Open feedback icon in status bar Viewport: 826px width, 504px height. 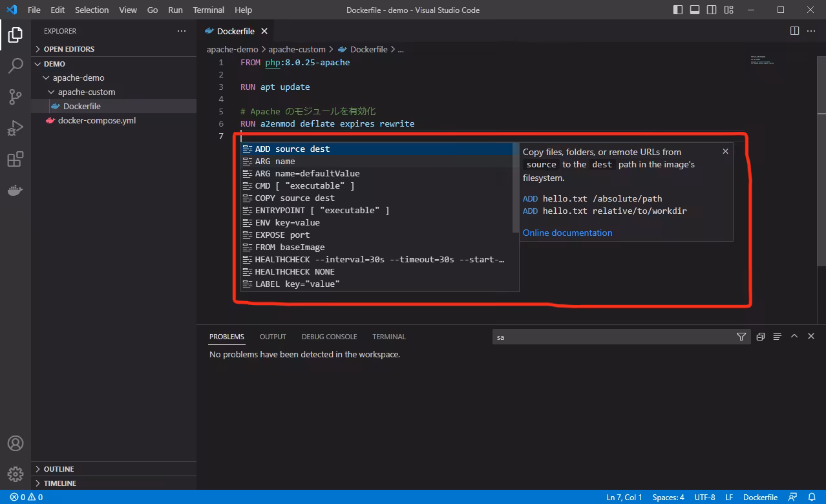point(792,498)
